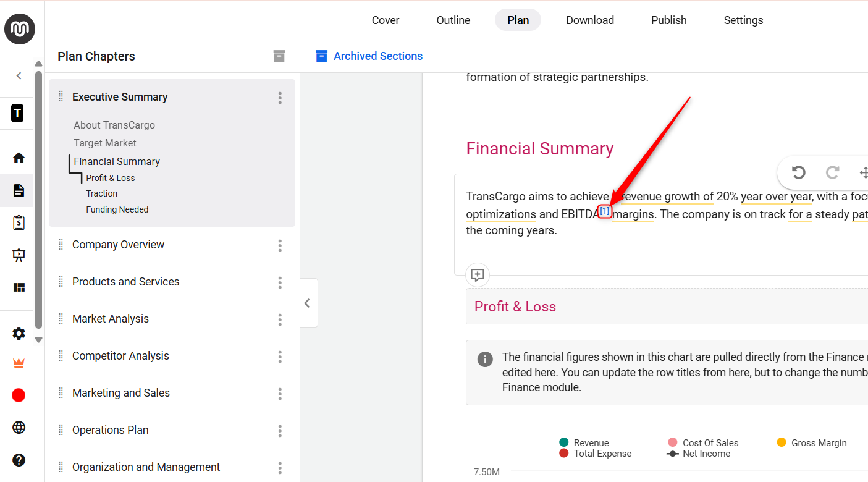Open the Operations Plan chapter
Viewport: 868px width, 482px height.
pyautogui.click(x=110, y=430)
